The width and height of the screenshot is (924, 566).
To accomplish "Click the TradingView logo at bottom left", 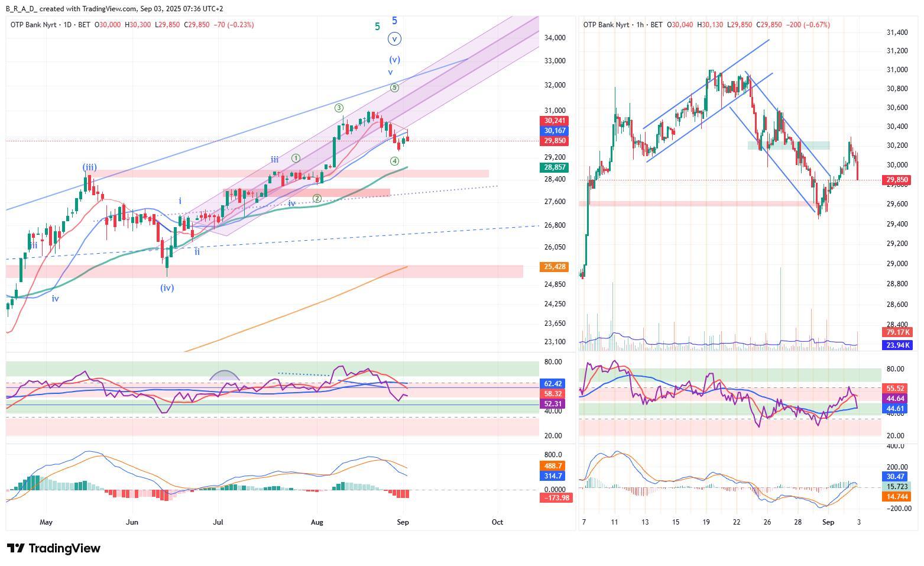I will [x=53, y=548].
